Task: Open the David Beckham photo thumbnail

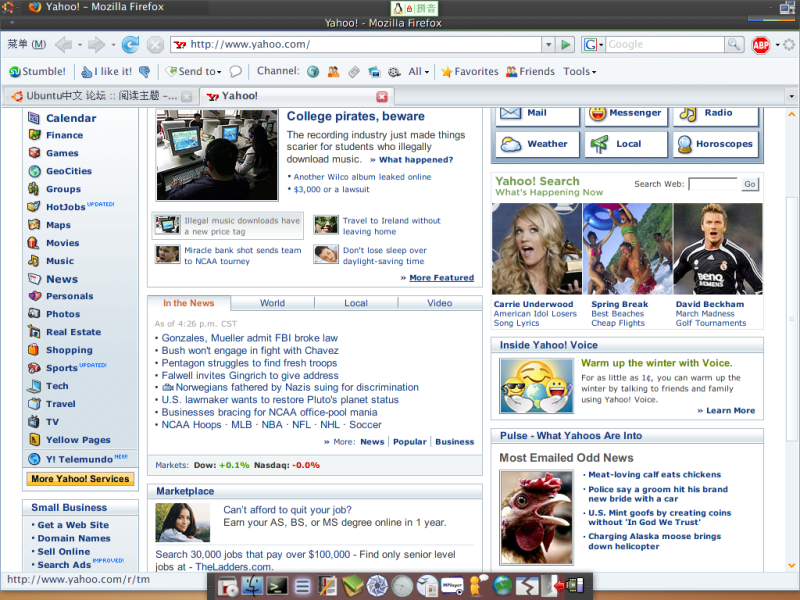Action: 718,248
